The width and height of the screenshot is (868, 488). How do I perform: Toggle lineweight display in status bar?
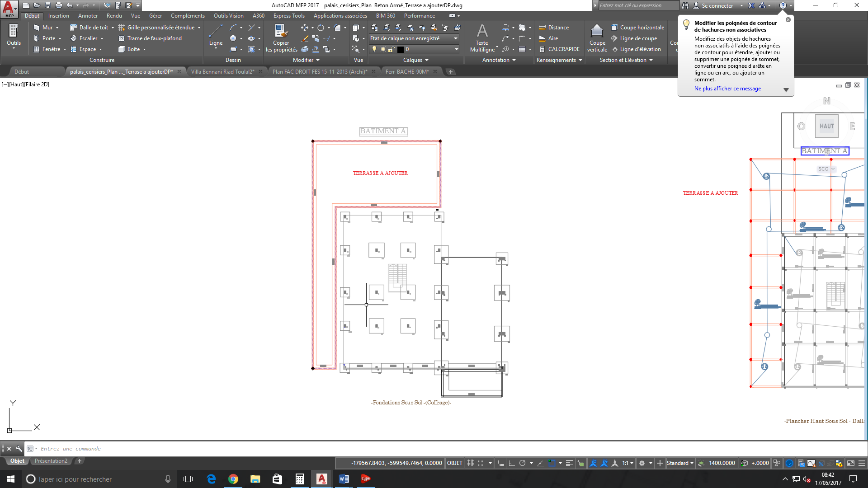(x=570, y=463)
